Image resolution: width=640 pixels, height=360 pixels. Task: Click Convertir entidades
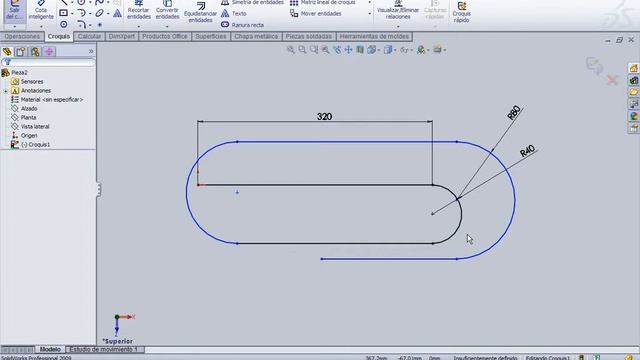click(x=167, y=10)
